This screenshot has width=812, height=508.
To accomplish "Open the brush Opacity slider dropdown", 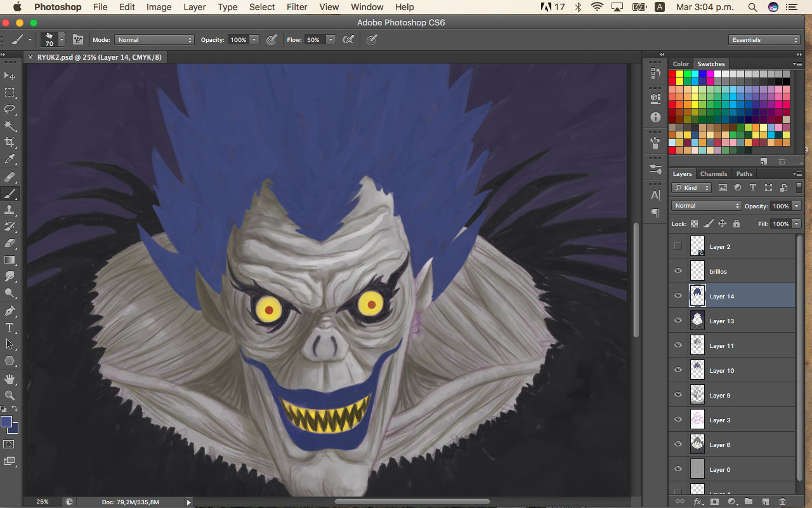I will coord(254,39).
